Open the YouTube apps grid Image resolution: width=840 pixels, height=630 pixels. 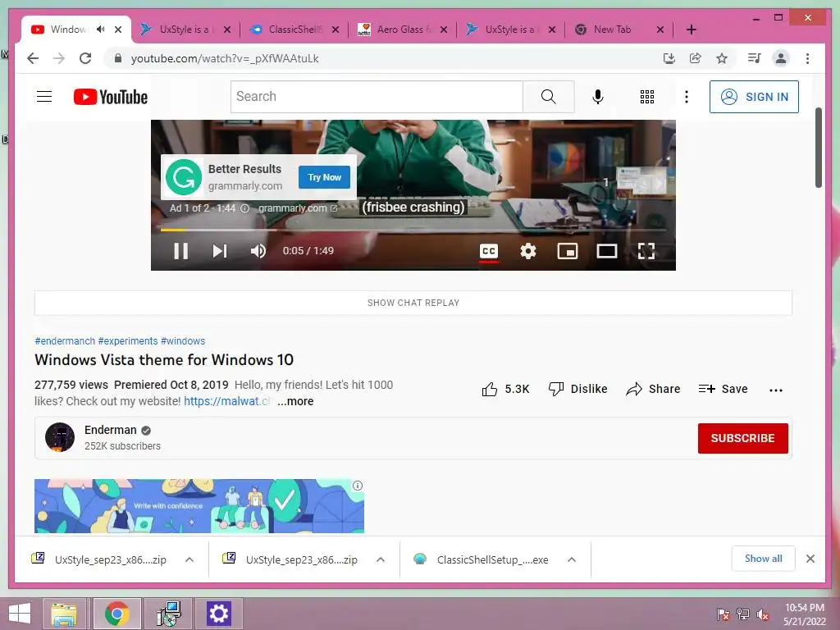[x=647, y=97]
